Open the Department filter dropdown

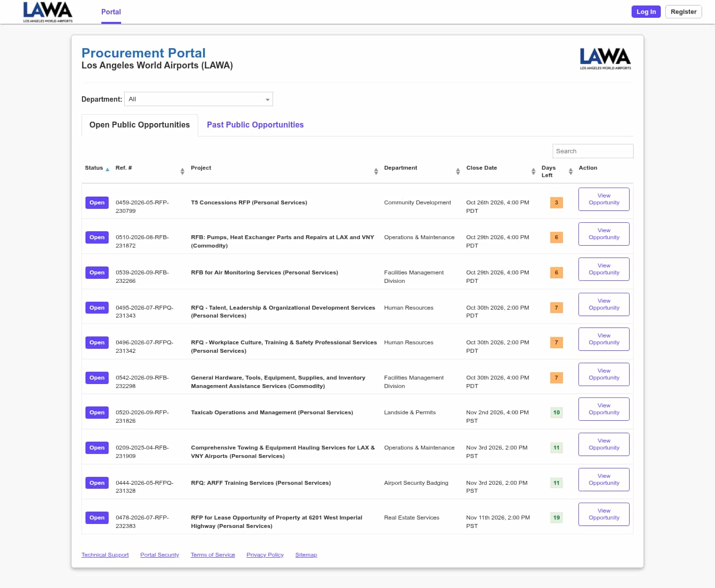[199, 99]
